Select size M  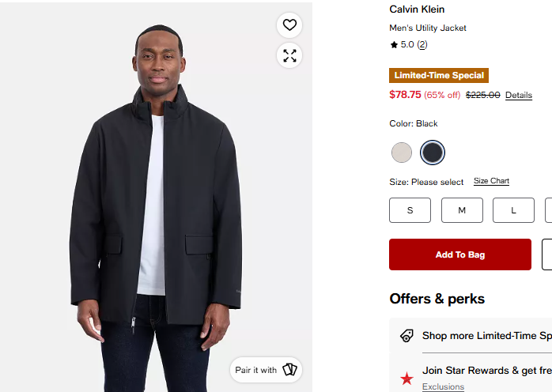(x=462, y=210)
